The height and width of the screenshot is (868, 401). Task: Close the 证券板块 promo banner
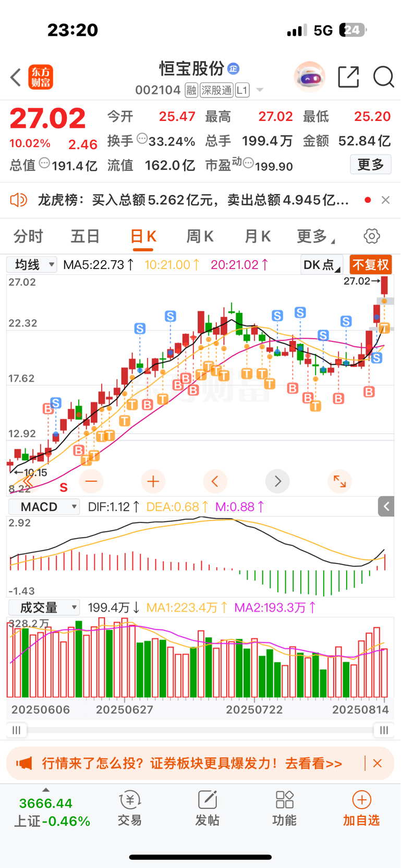[x=378, y=763]
